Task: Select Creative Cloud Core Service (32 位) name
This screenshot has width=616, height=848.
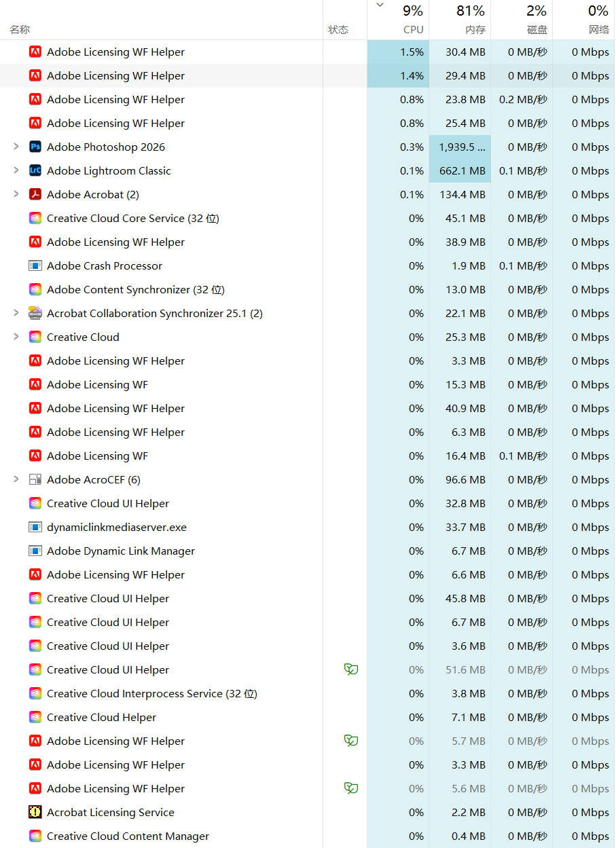Action: 133,218
